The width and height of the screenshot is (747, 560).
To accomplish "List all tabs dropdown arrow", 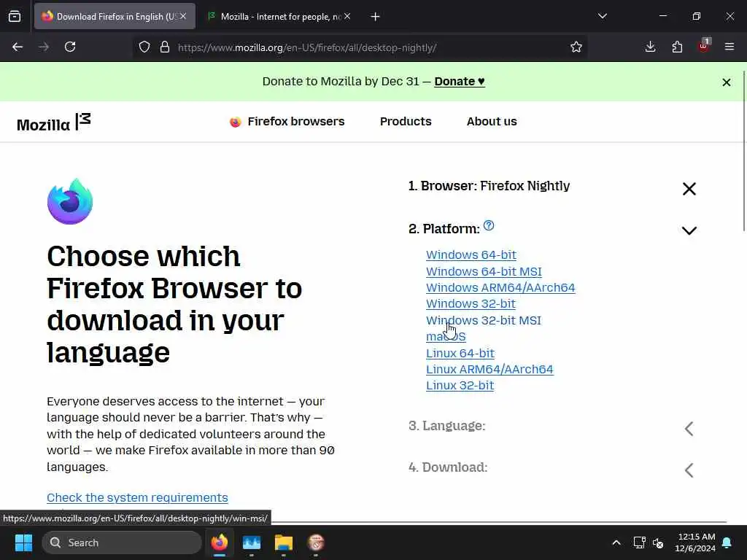I will tap(603, 16).
